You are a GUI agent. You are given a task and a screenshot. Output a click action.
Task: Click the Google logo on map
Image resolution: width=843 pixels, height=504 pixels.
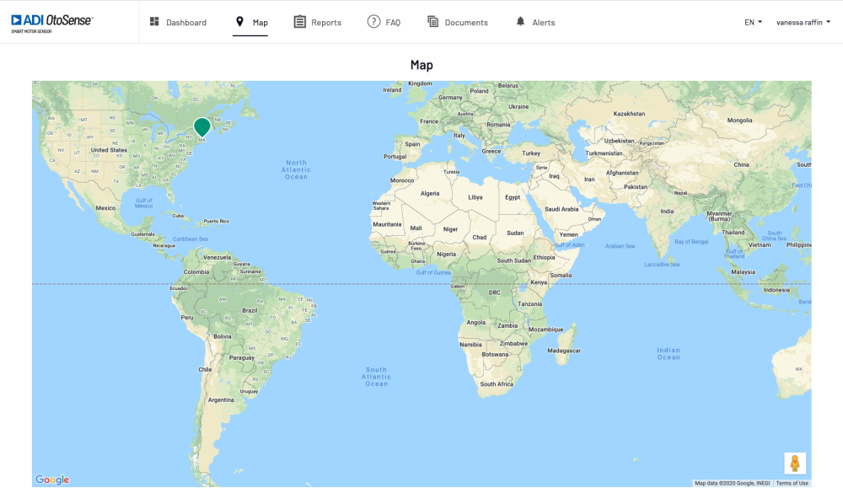click(52, 480)
